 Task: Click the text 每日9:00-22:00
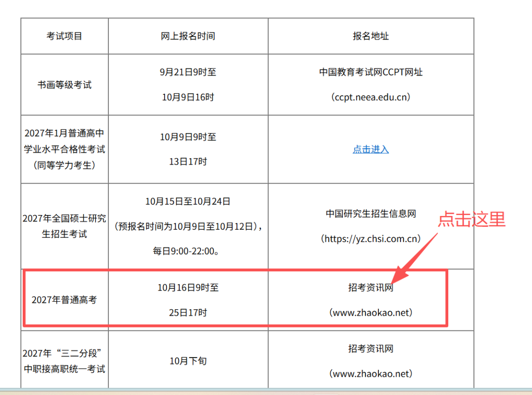(x=186, y=251)
